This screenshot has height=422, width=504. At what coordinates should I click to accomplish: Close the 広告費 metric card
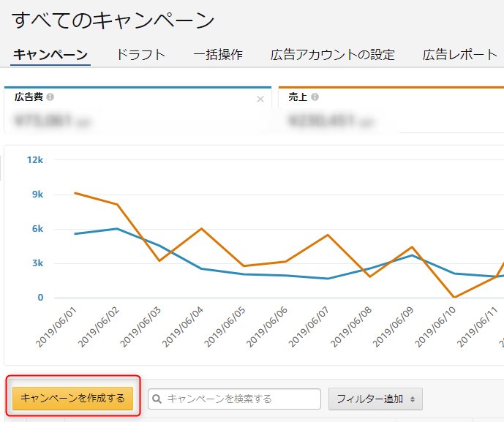[260, 99]
